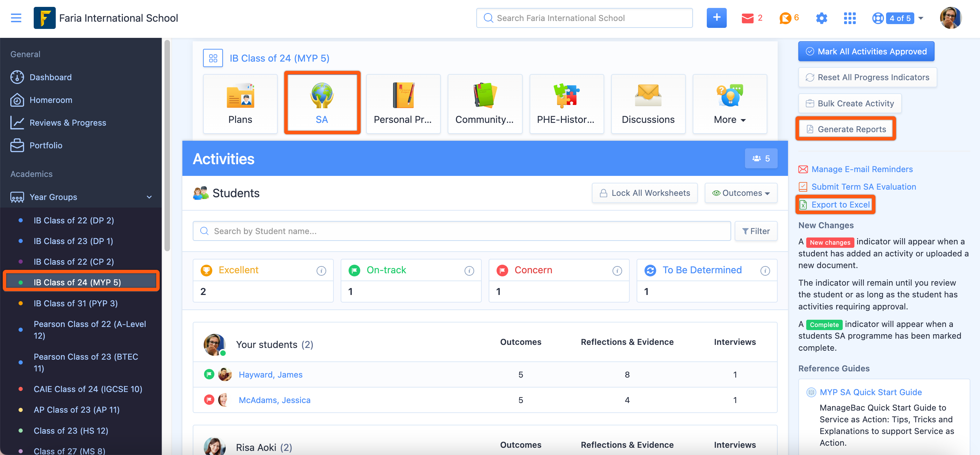Click Lock All Worksheets button
Viewport: 980px width, 455px height.
[x=645, y=193]
